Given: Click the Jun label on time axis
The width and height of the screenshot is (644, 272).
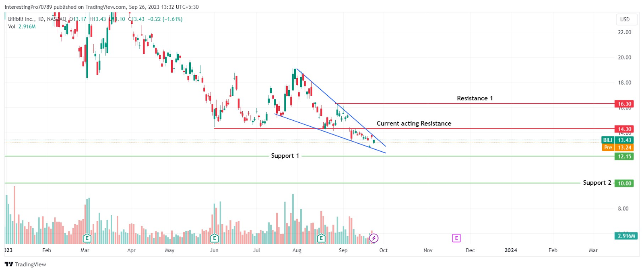Looking at the screenshot, I should pos(214,250).
